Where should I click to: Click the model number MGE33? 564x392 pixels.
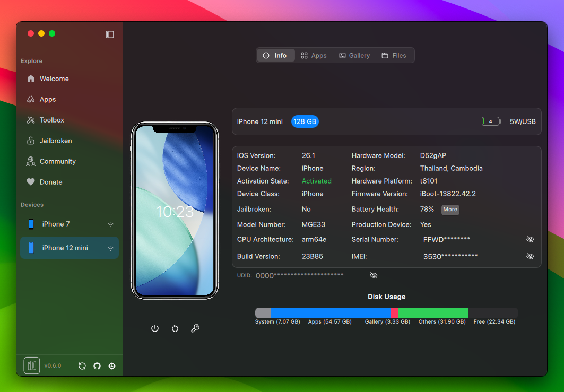313,225
